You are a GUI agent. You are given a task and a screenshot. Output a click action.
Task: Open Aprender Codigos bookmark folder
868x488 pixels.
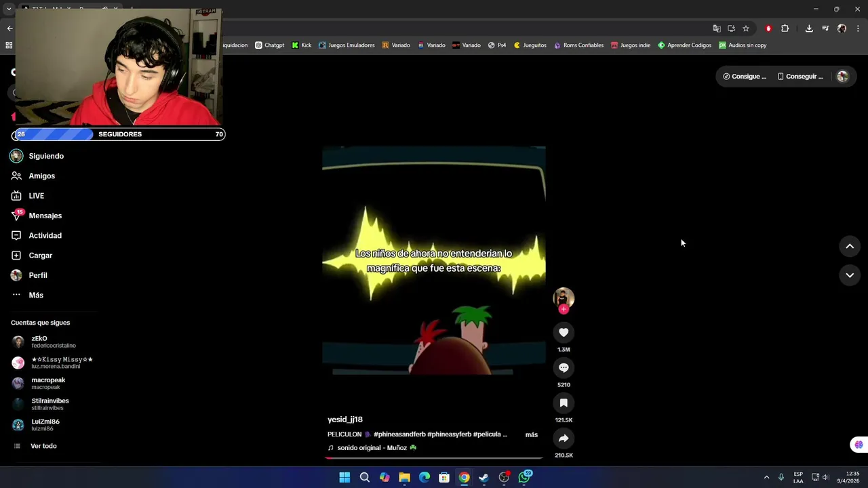click(x=684, y=45)
